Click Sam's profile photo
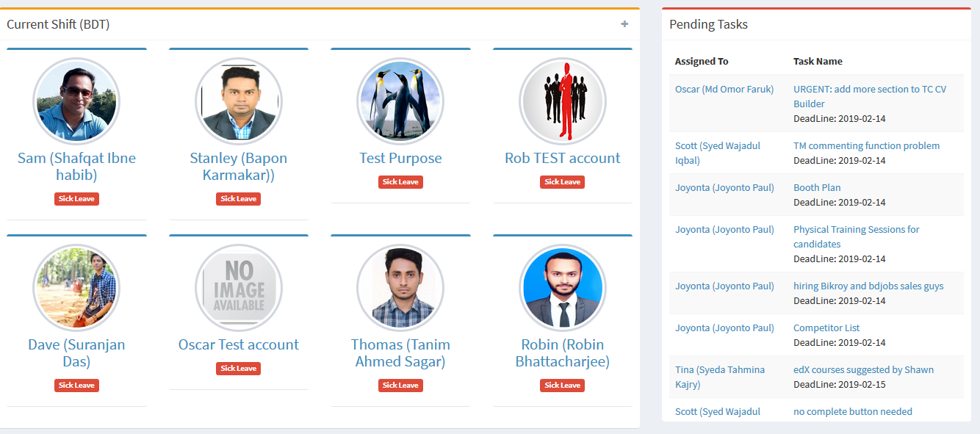The width and height of the screenshot is (980, 434). coord(76,101)
